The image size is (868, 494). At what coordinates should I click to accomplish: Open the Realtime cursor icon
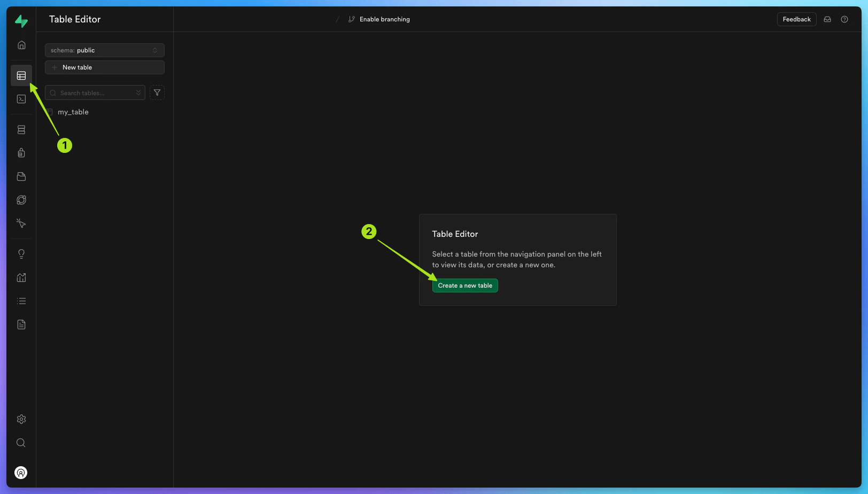(21, 223)
